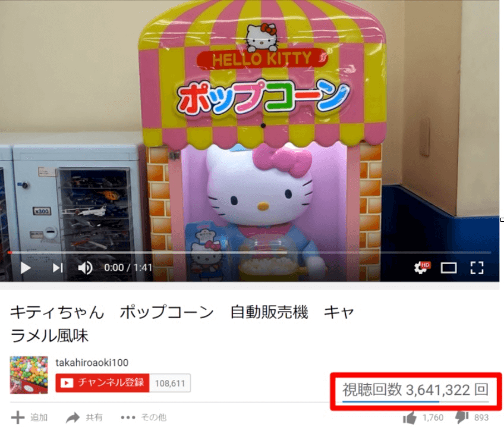Viewport: 504px width, 433px height.
Task: Enter fullscreen mode
Action: 477,268
